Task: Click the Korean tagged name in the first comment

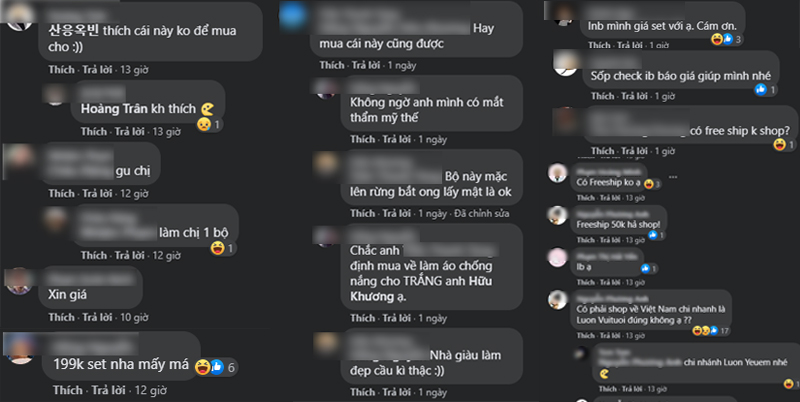Action: pos(73,30)
